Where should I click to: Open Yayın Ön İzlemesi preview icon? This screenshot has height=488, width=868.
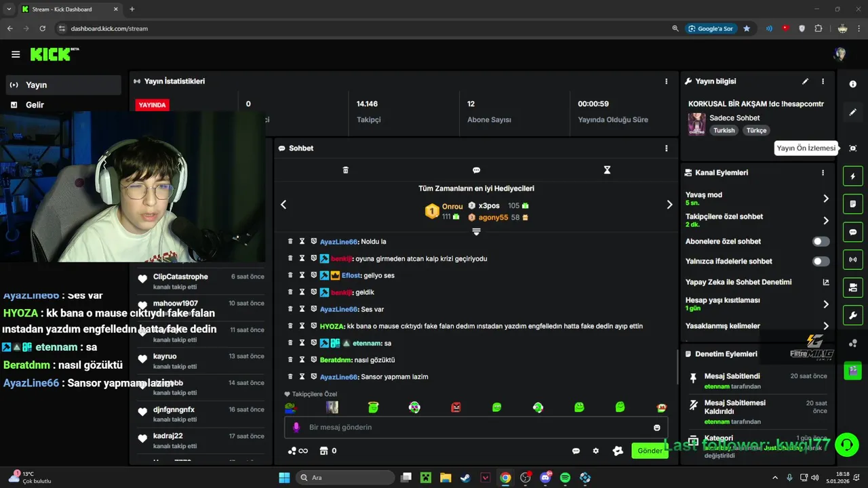(853, 148)
